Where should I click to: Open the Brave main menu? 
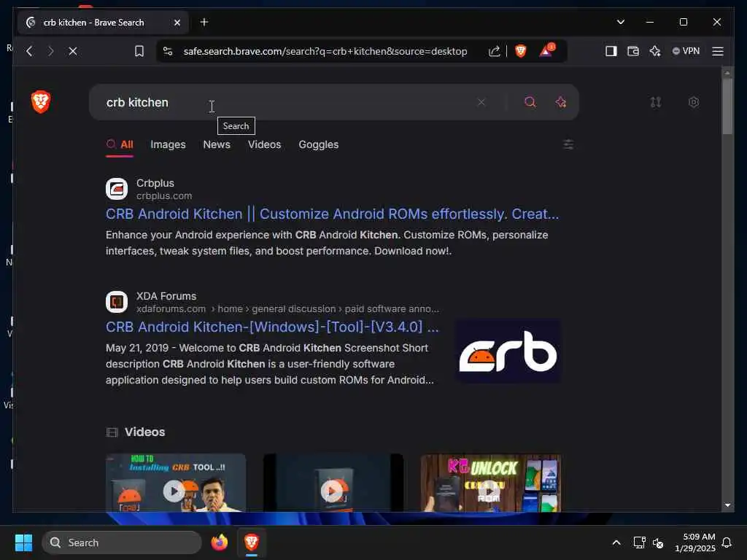[x=718, y=51]
